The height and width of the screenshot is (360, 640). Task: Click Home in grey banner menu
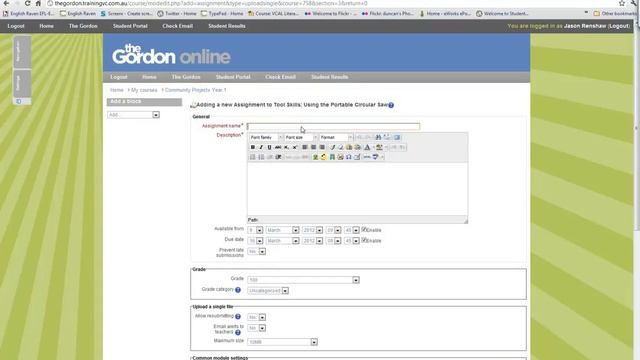(x=149, y=77)
